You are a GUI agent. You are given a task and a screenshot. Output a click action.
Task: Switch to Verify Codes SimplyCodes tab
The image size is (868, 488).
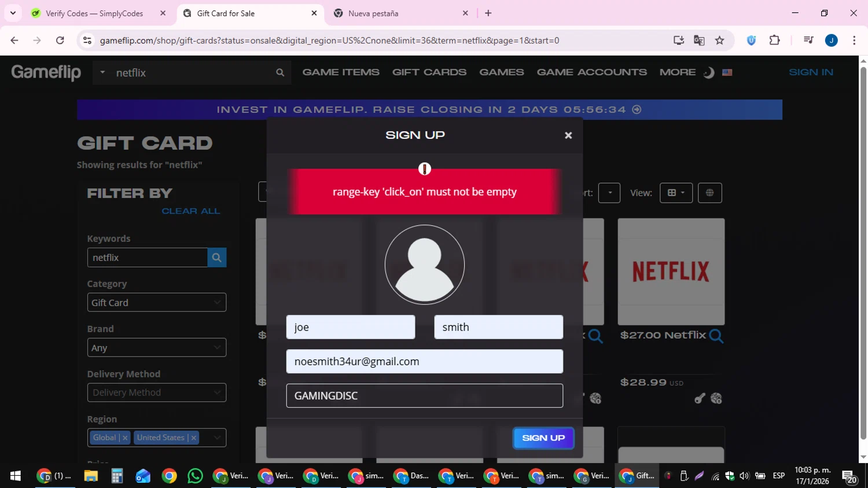point(94,13)
